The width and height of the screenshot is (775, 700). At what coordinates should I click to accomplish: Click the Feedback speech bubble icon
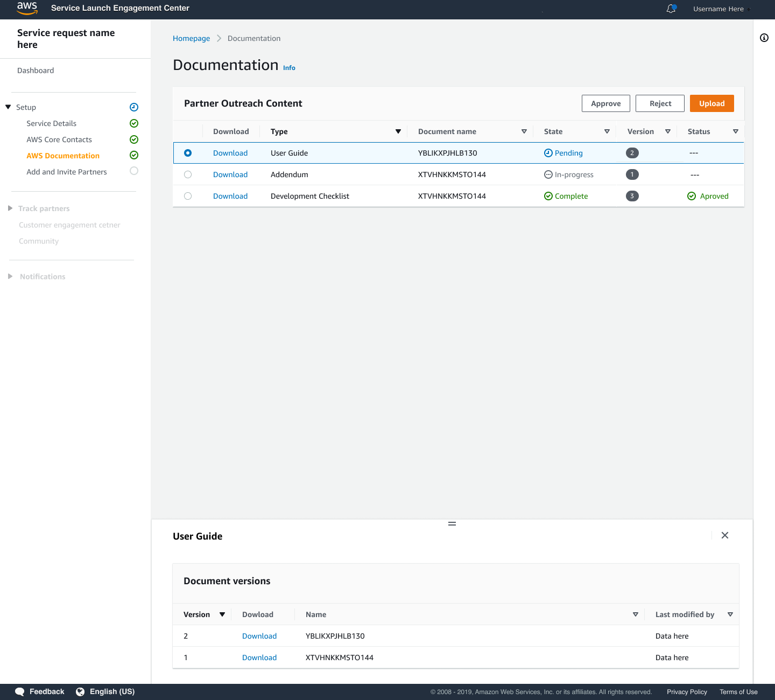[x=20, y=692]
